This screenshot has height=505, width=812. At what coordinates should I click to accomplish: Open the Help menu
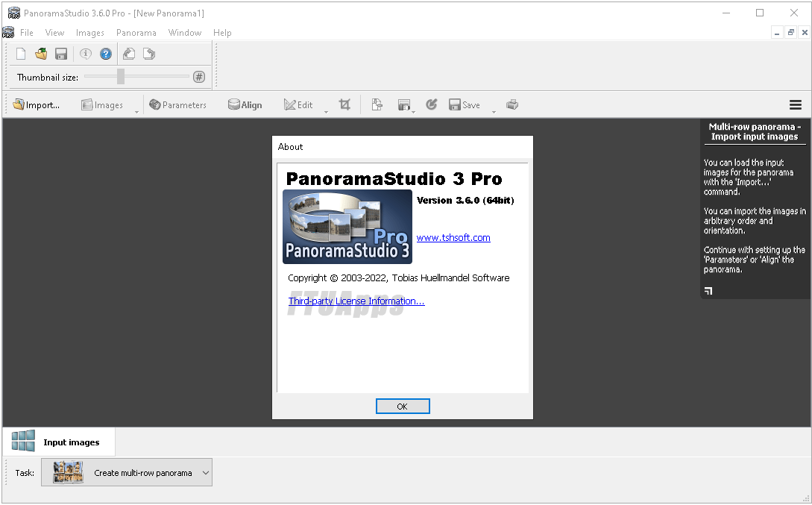[x=222, y=33]
